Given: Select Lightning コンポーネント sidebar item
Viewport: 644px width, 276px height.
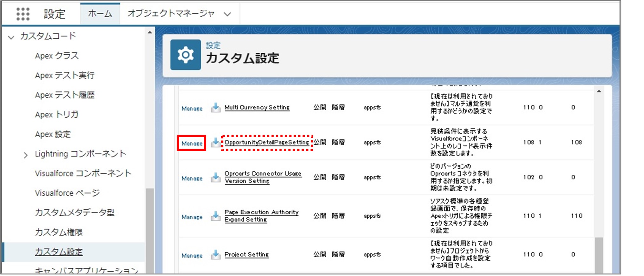Looking at the screenshot, I should coord(80,154).
